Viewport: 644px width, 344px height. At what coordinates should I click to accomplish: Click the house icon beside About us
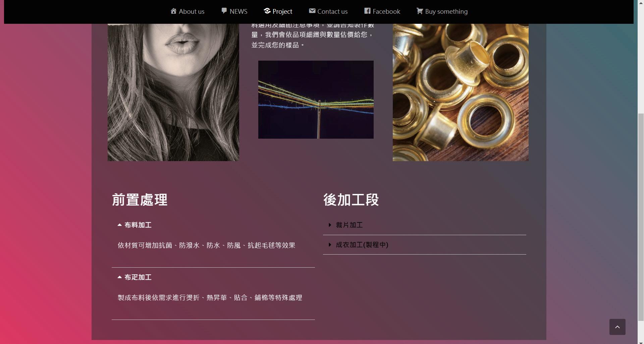[x=173, y=11]
